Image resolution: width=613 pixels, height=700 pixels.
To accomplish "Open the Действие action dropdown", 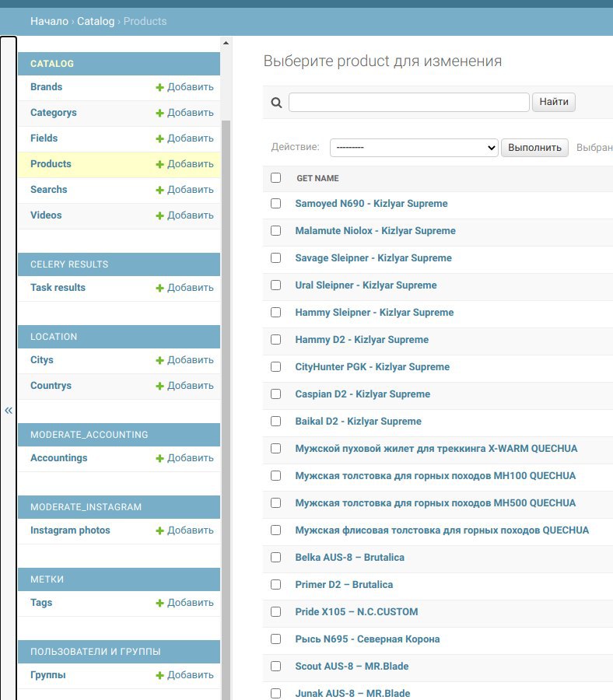I will [414, 147].
